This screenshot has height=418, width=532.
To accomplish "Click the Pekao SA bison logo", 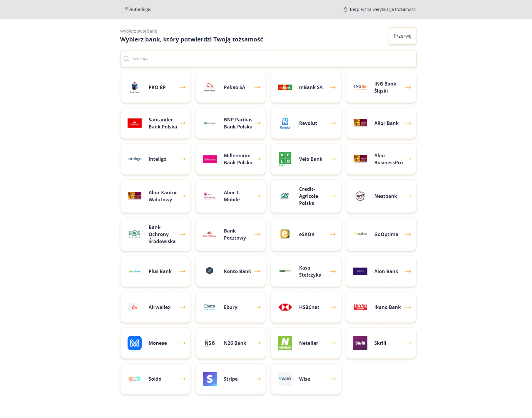I will [210, 87].
